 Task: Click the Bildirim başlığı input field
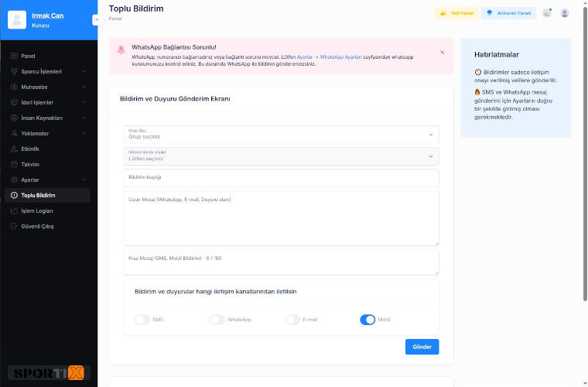coord(282,178)
